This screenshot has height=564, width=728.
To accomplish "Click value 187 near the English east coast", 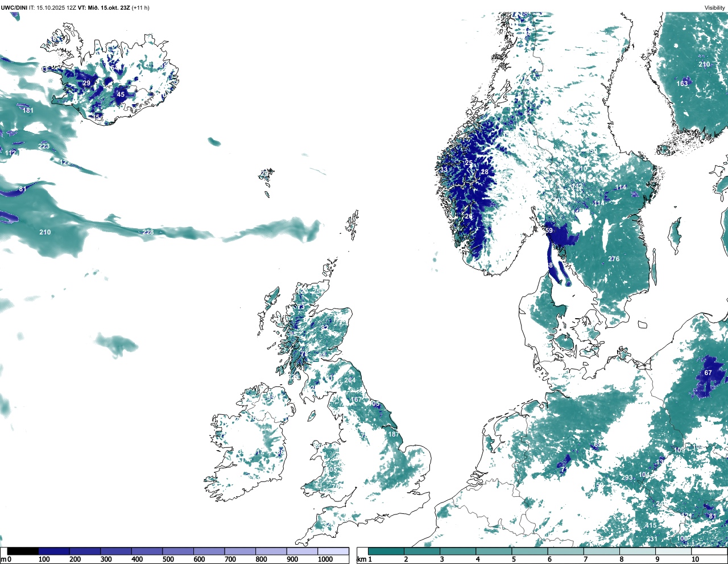I will (x=394, y=434).
